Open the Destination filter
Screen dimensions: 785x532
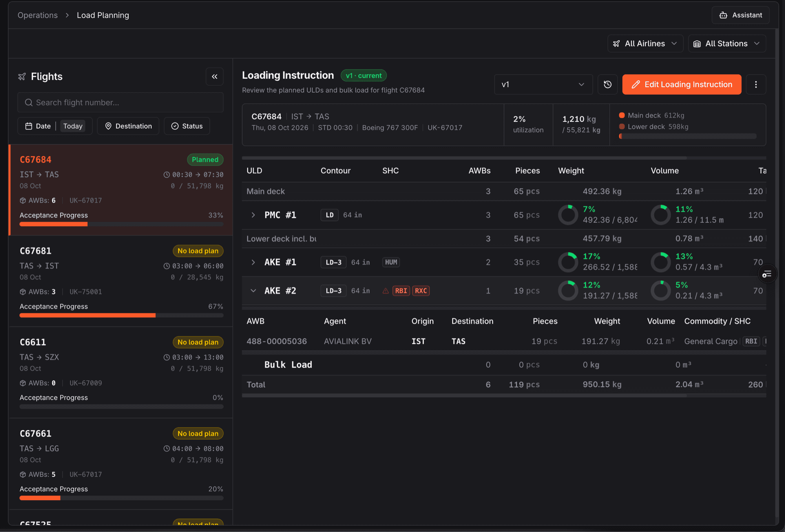click(x=128, y=126)
